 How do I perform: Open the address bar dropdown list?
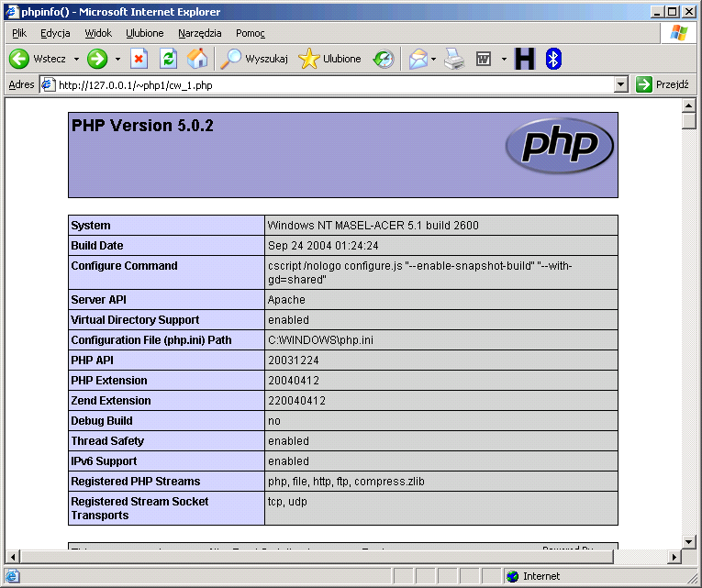coord(620,84)
